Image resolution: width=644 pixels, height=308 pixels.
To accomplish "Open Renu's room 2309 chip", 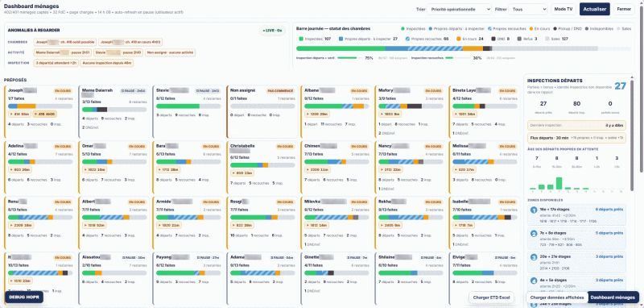I will (x=20, y=225).
